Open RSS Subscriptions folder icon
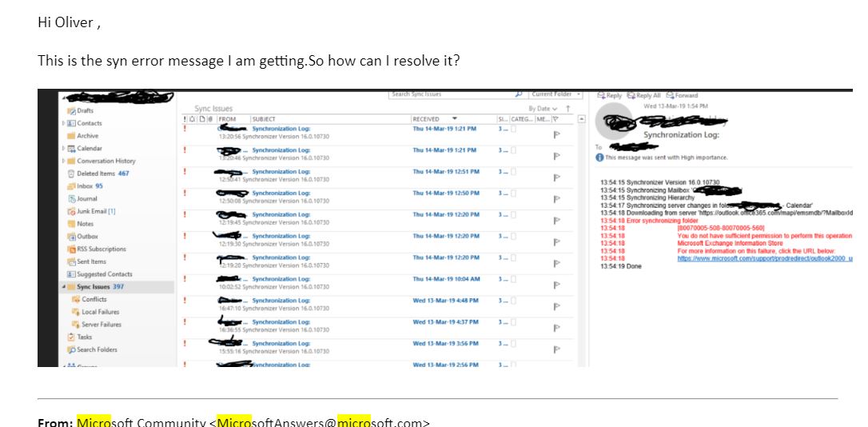 pos(71,249)
